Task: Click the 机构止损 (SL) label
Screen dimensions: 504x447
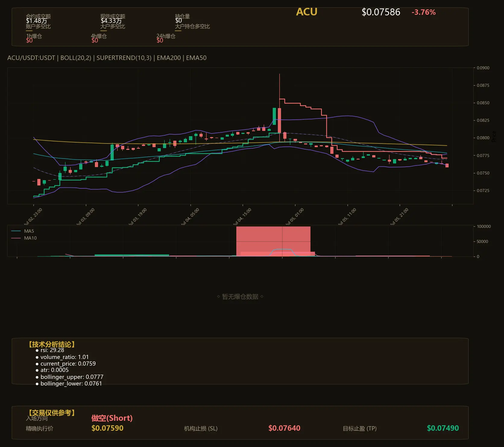Action: click(201, 429)
